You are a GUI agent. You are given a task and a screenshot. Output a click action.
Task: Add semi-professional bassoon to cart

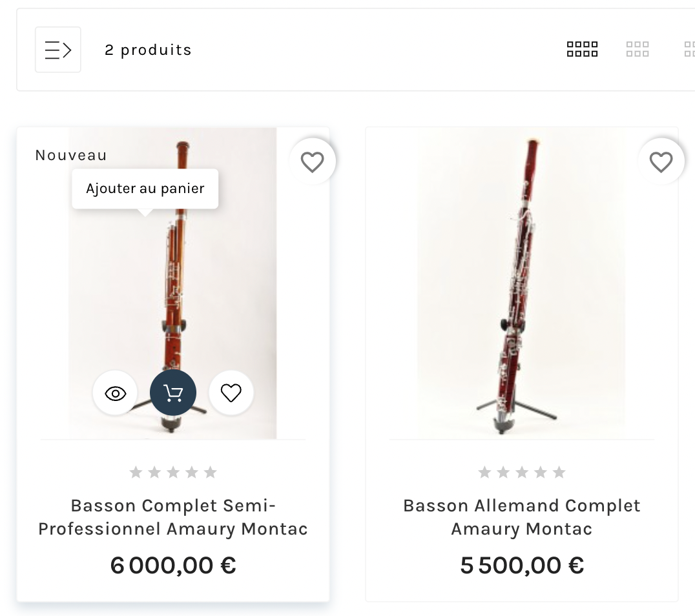point(172,393)
